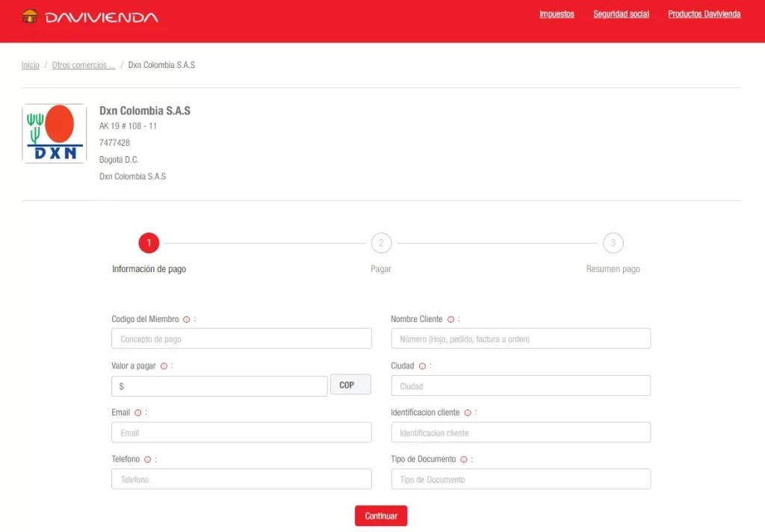Click info icon next to Codigo del Miembro
The width and height of the screenshot is (765, 532).
click(x=186, y=320)
